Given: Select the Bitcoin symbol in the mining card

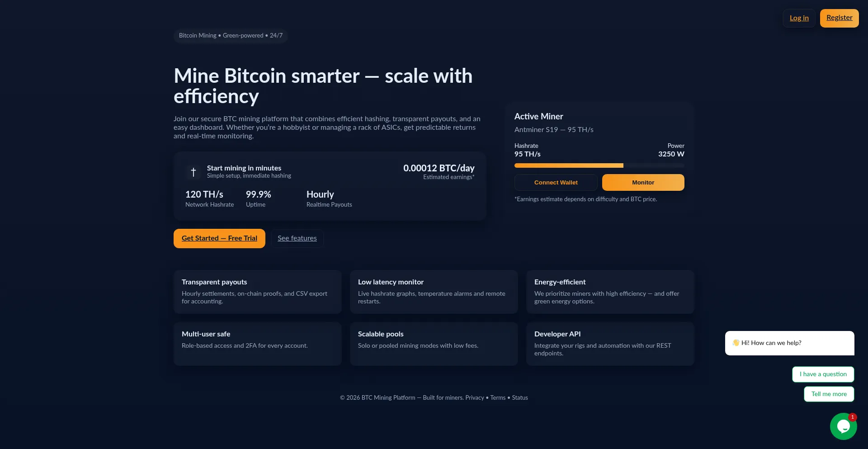Looking at the screenshot, I should [x=193, y=172].
